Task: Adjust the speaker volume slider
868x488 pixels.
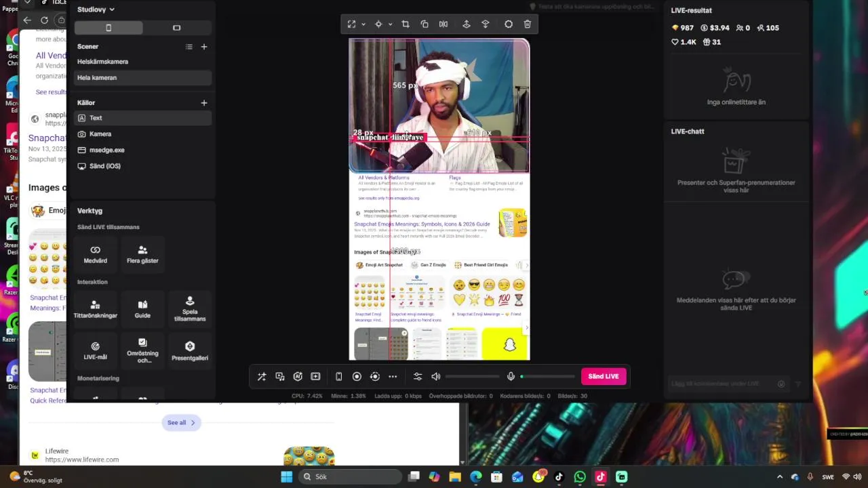Action: tap(473, 377)
